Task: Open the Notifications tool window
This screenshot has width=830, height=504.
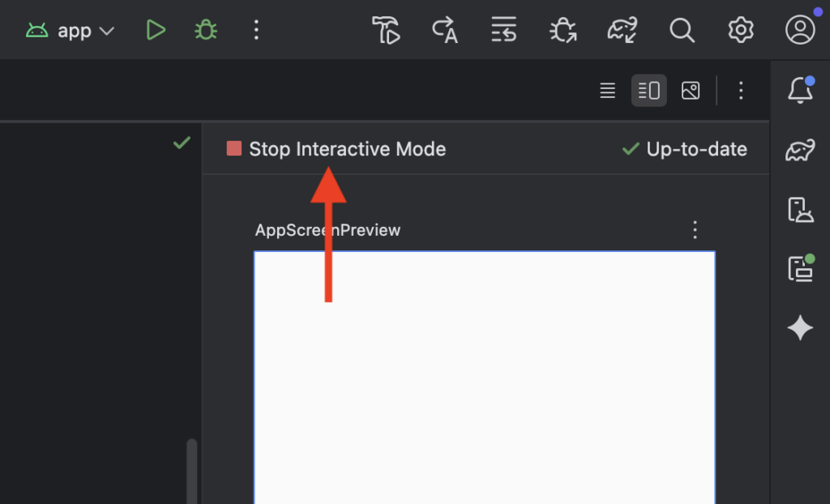Action: click(x=800, y=91)
